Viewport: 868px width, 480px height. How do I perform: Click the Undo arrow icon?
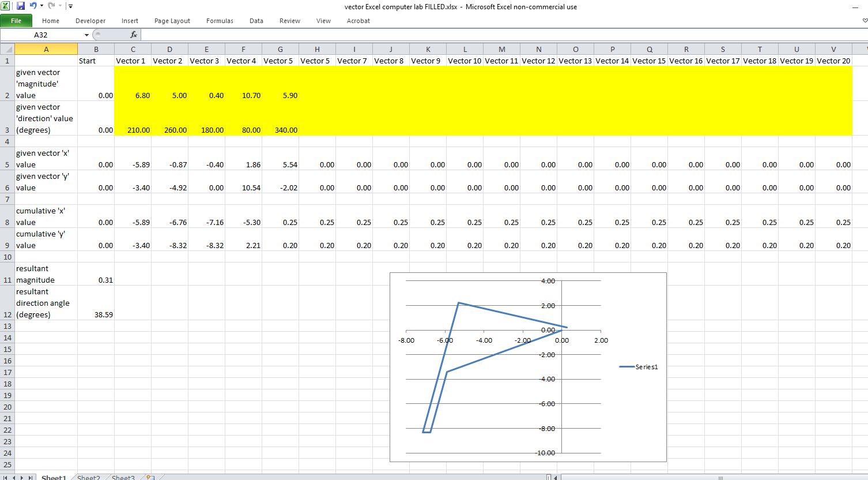tap(33, 6)
